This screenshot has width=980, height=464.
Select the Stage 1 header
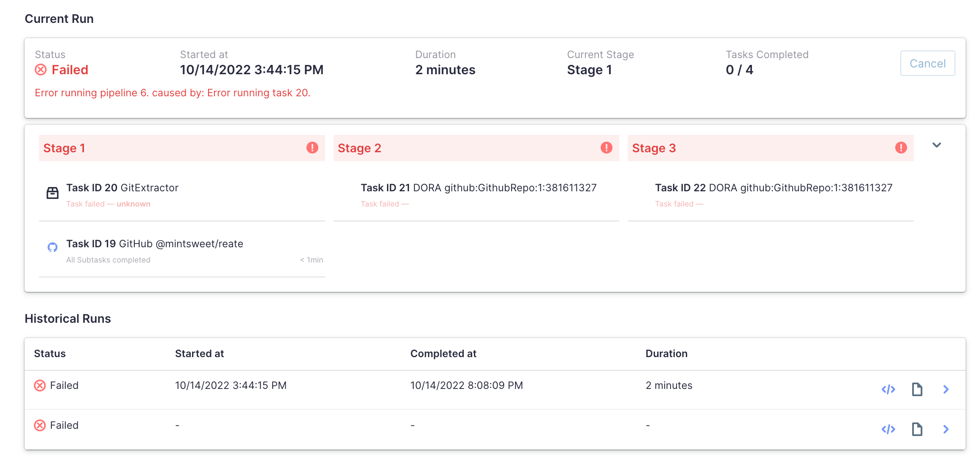pos(170,148)
